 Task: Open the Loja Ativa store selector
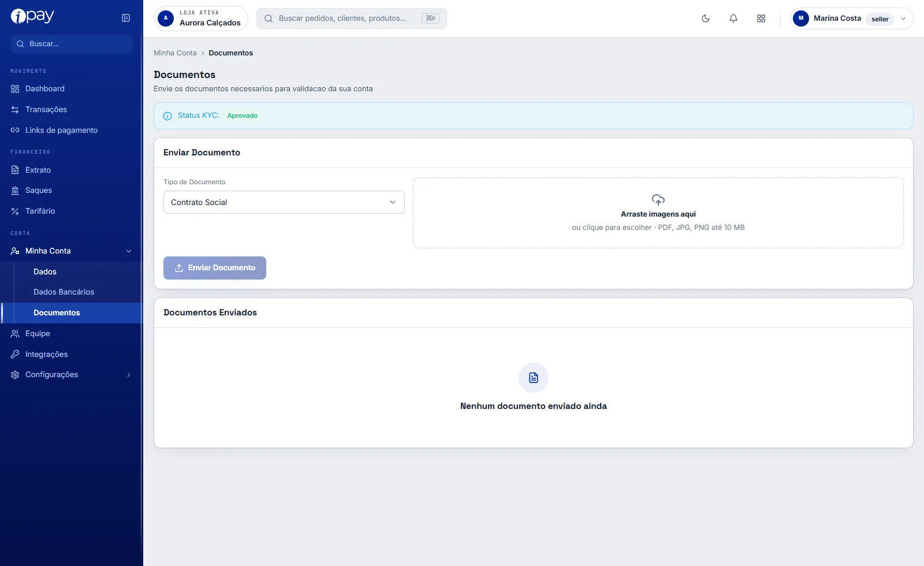201,18
